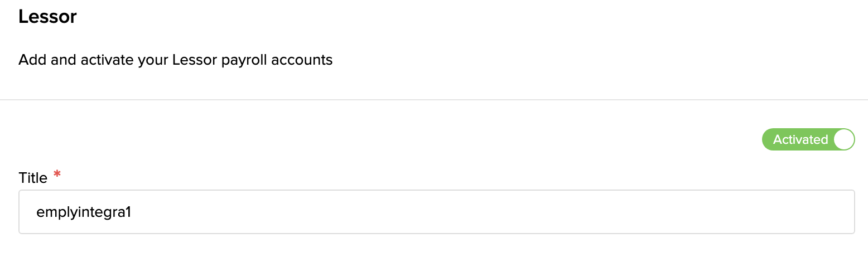Click the digit '1' in the Title value
The image size is (868, 262).
128,212
